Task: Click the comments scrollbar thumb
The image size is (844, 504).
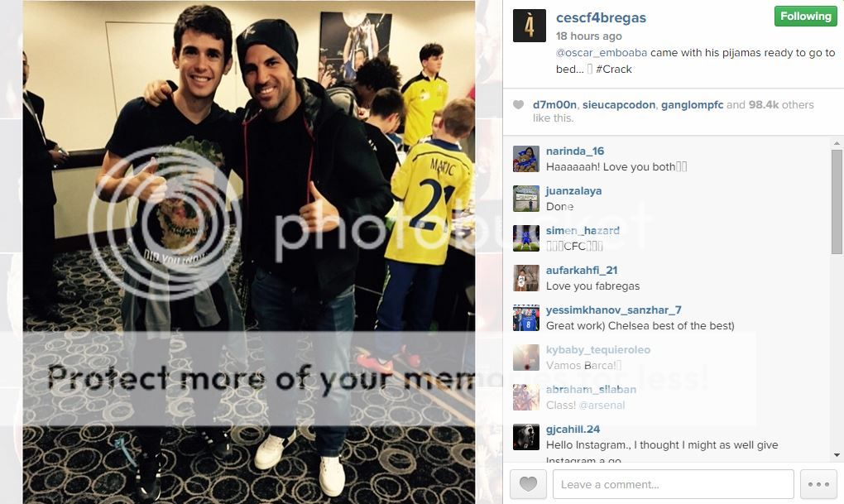Action: [x=837, y=202]
